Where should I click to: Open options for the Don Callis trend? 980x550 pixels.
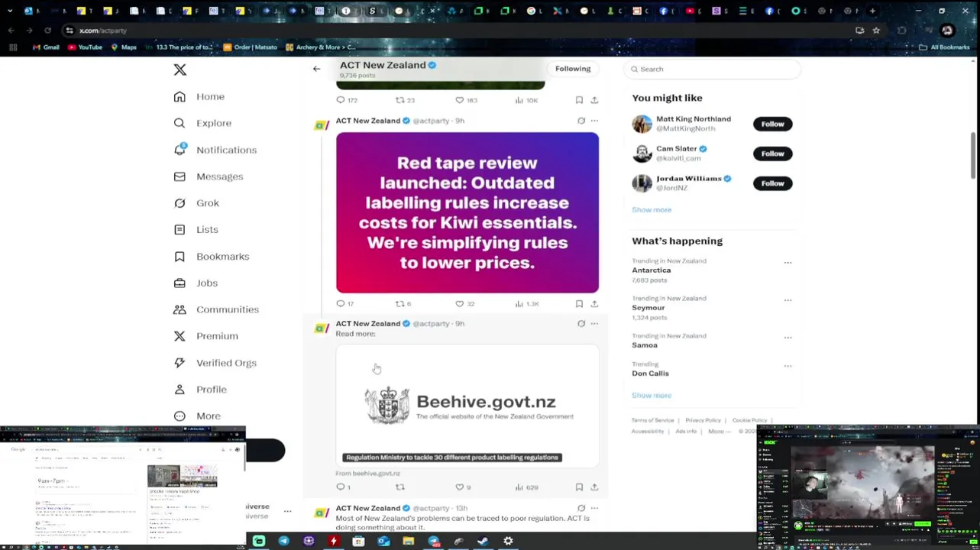click(x=788, y=366)
